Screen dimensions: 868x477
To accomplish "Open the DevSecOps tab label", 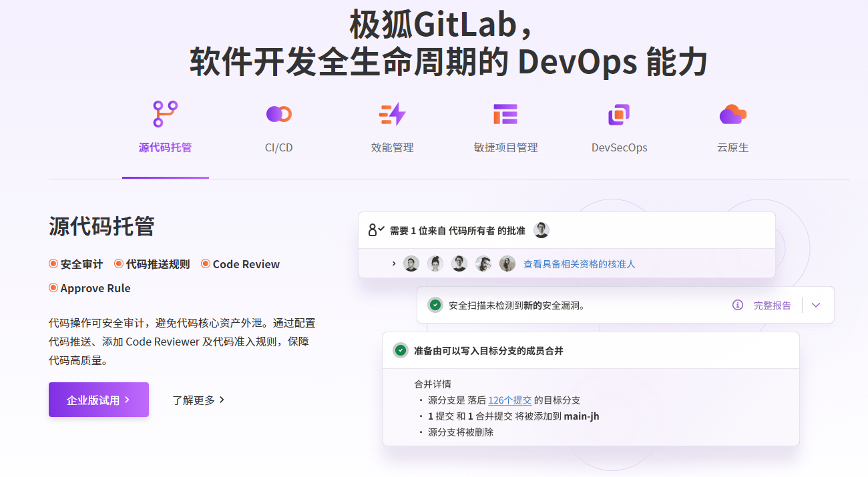I will pyautogui.click(x=619, y=147).
